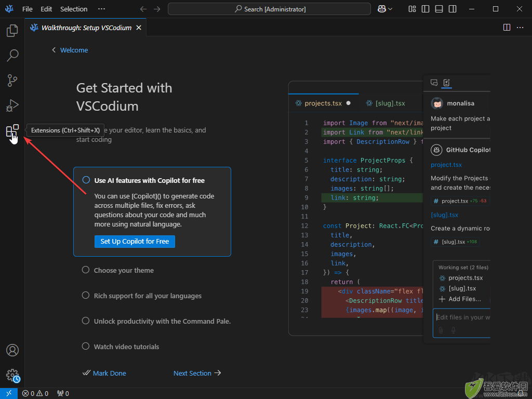Click the ports forwarded status bar icon
The height and width of the screenshot is (399, 532).
[63, 393]
